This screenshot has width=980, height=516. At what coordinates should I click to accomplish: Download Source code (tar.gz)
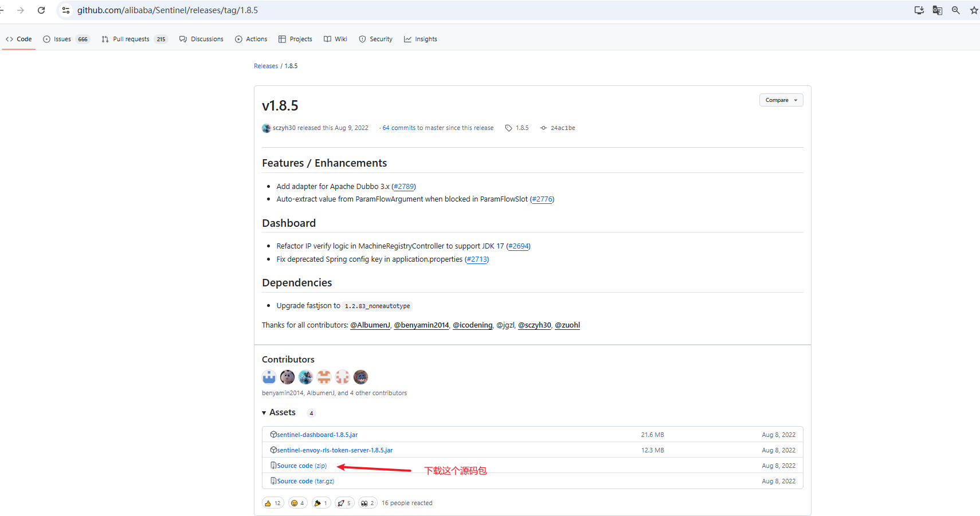coord(305,481)
